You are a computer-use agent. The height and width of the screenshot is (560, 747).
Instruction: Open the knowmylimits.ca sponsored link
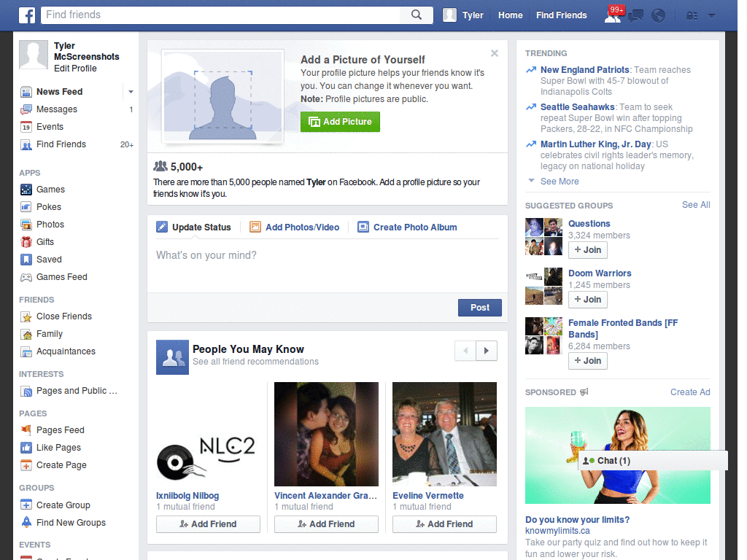557,531
